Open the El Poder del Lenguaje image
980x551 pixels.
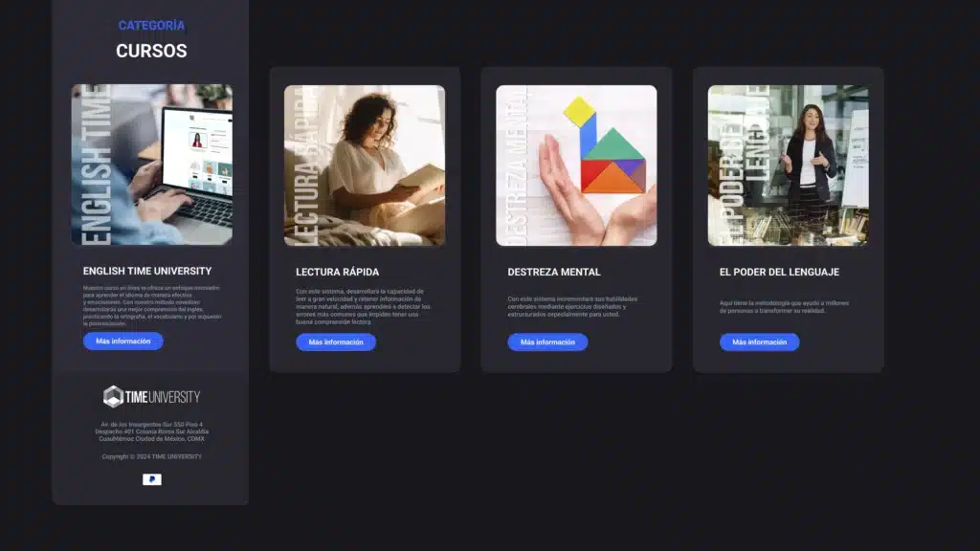(x=789, y=165)
